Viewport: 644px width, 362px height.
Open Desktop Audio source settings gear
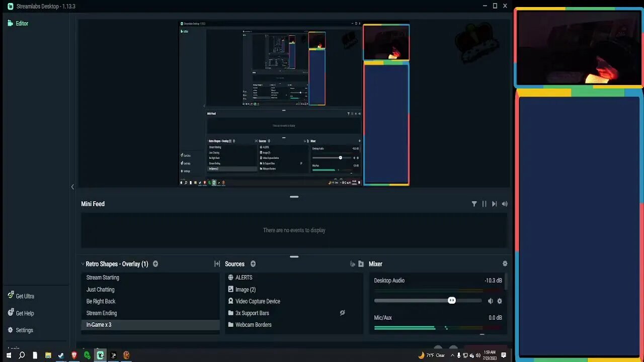(x=500, y=301)
